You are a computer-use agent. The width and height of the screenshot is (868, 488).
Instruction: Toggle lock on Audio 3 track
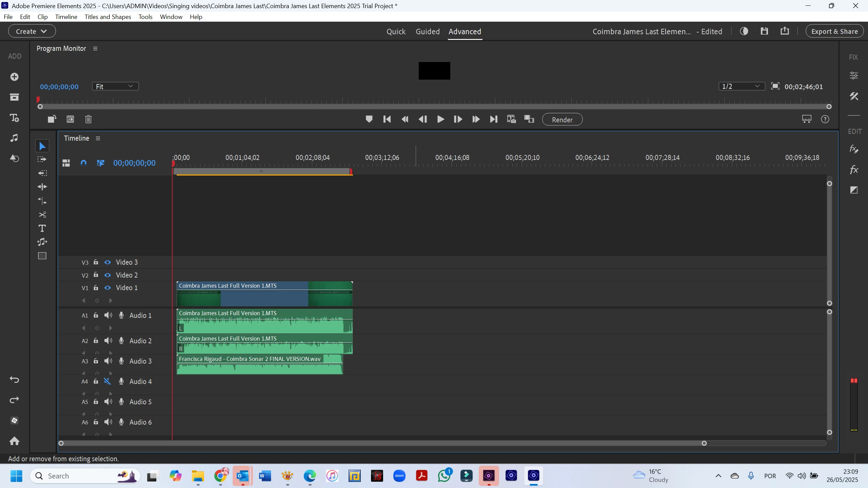pyautogui.click(x=96, y=361)
